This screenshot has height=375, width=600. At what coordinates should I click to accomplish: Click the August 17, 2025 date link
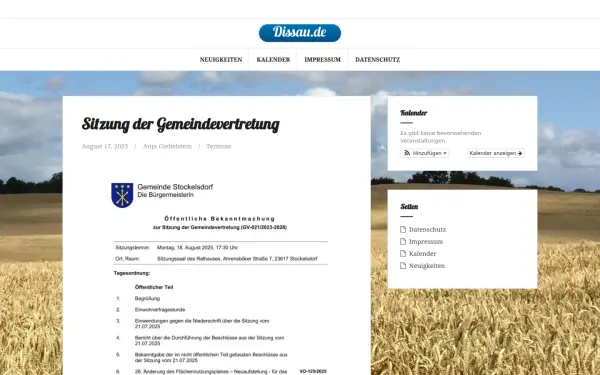tap(105, 146)
